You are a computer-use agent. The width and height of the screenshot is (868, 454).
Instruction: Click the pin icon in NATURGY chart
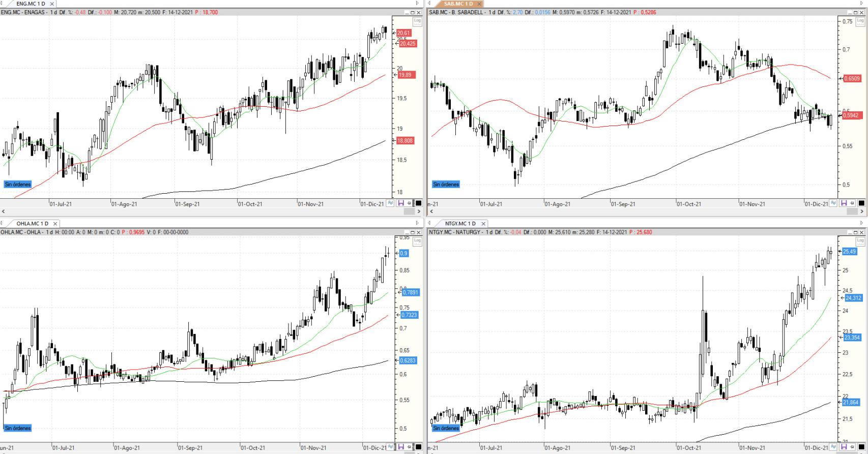coord(852,447)
